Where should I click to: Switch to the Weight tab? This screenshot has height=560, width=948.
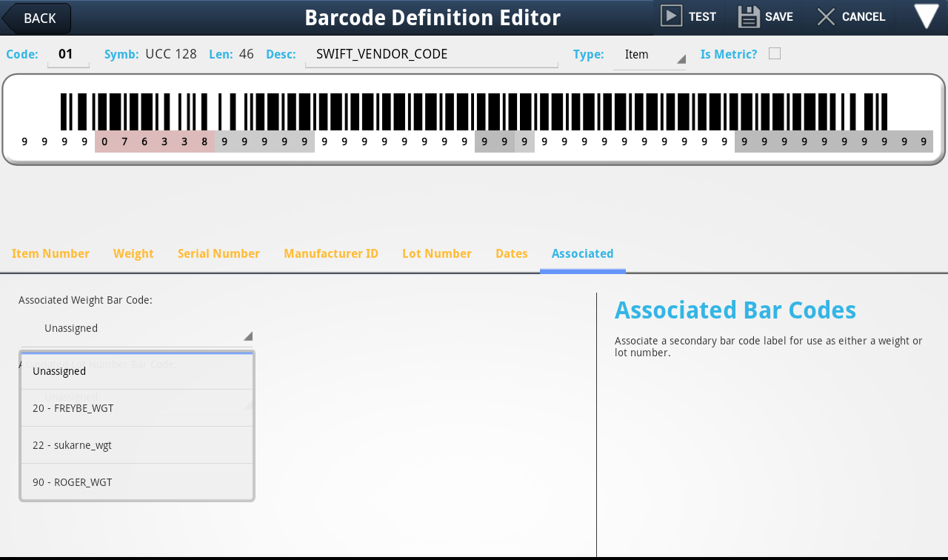coord(133,254)
